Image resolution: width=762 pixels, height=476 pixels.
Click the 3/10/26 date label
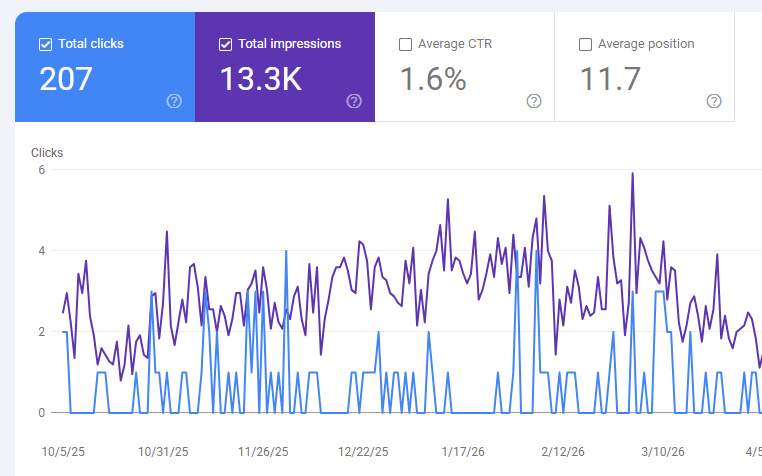663,452
